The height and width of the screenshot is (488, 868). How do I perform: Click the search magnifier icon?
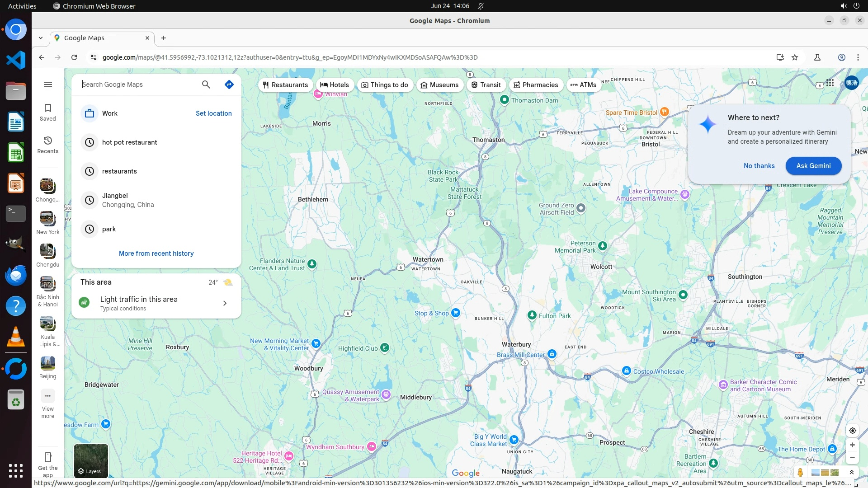click(x=206, y=84)
